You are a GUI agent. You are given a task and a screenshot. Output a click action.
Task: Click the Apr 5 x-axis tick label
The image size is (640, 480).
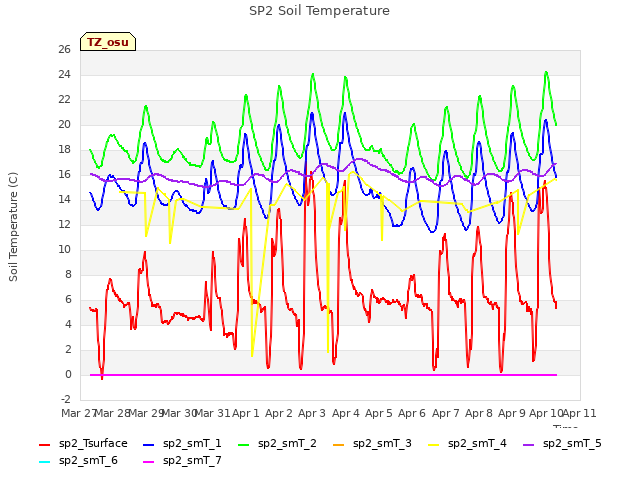[379, 413]
